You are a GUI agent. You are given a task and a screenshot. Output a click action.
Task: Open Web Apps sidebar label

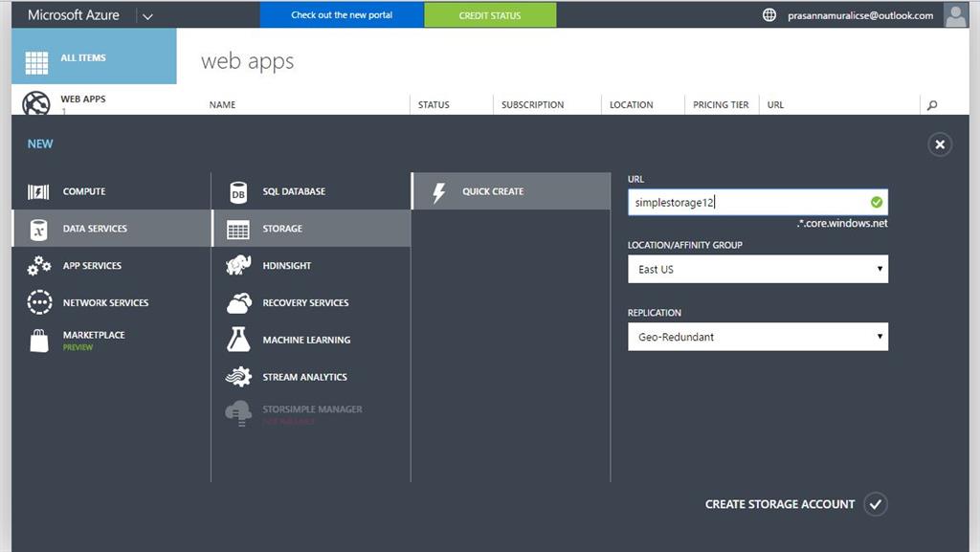tap(83, 99)
